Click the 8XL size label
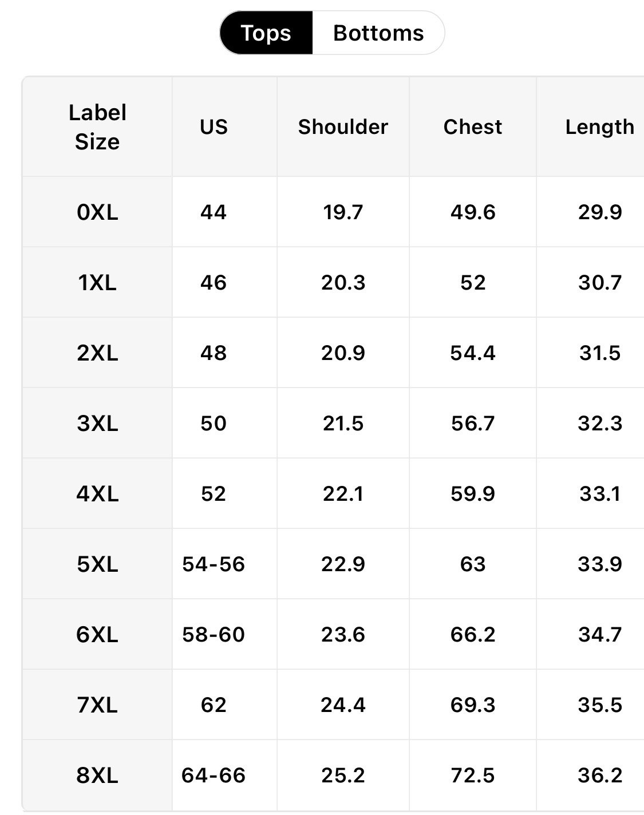The image size is (644, 815). point(97,776)
